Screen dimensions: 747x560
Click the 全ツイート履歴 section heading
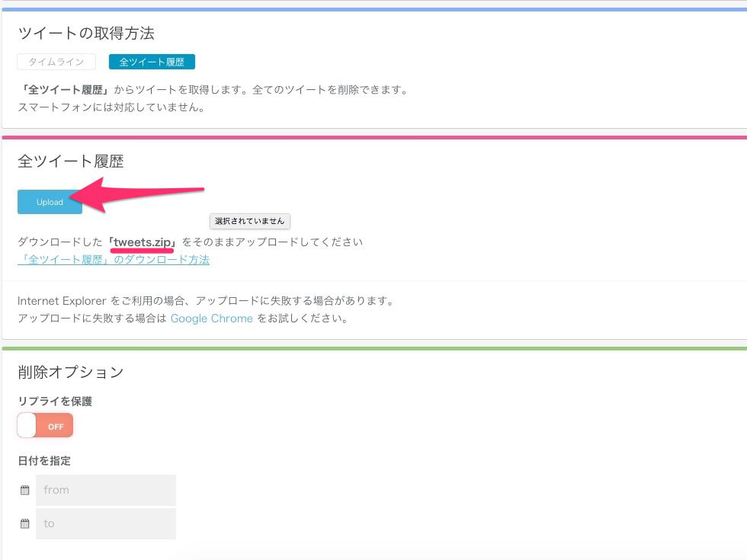(x=70, y=162)
